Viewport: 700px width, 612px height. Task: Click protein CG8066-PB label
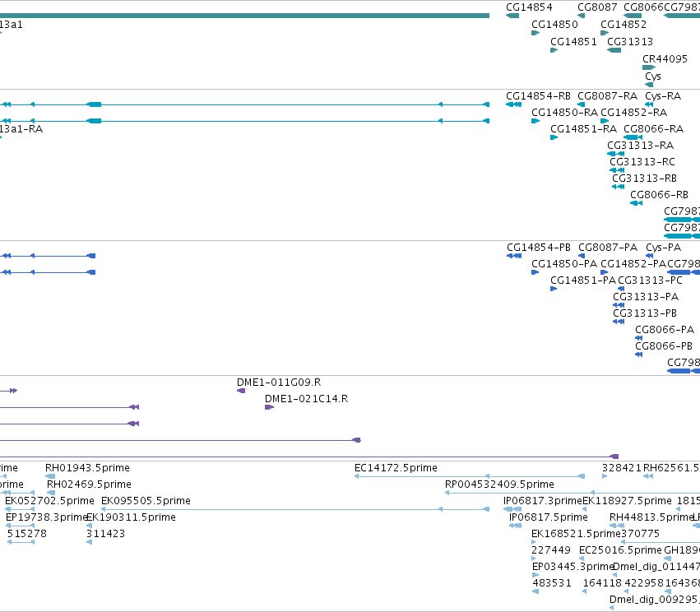point(663,346)
